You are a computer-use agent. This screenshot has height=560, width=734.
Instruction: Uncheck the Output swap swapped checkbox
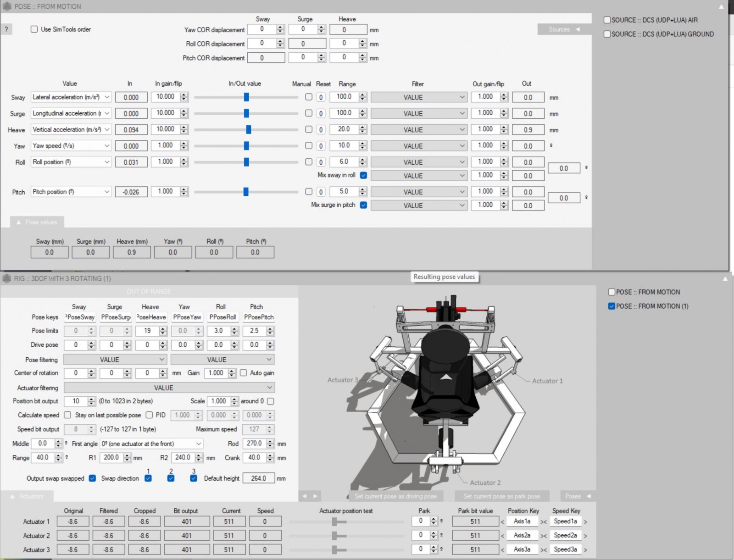click(x=92, y=478)
